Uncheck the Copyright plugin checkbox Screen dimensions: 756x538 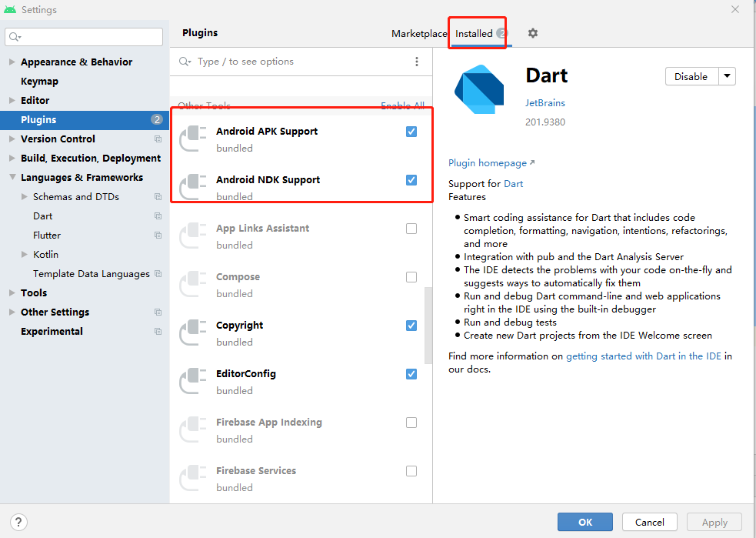click(411, 326)
